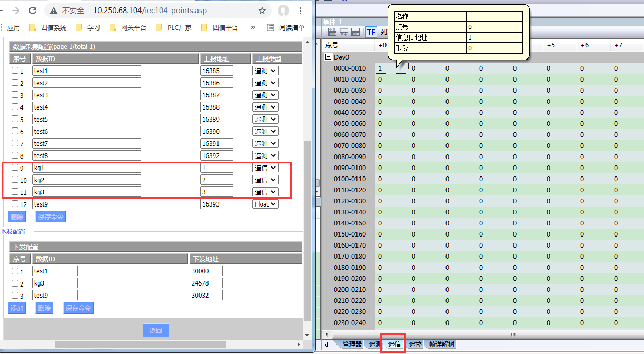Screen dimensions: 644x354
Task: Click the 返回 button
Action: click(156, 331)
